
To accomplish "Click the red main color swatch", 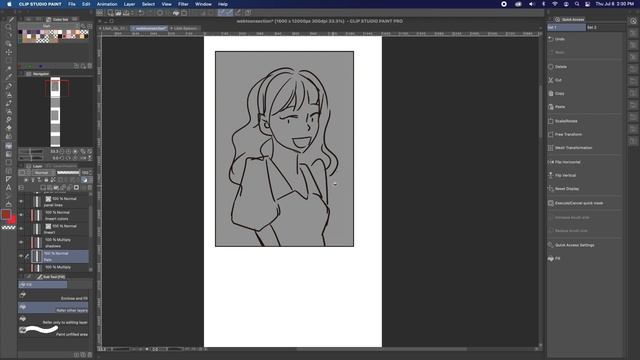I will 6,214.
